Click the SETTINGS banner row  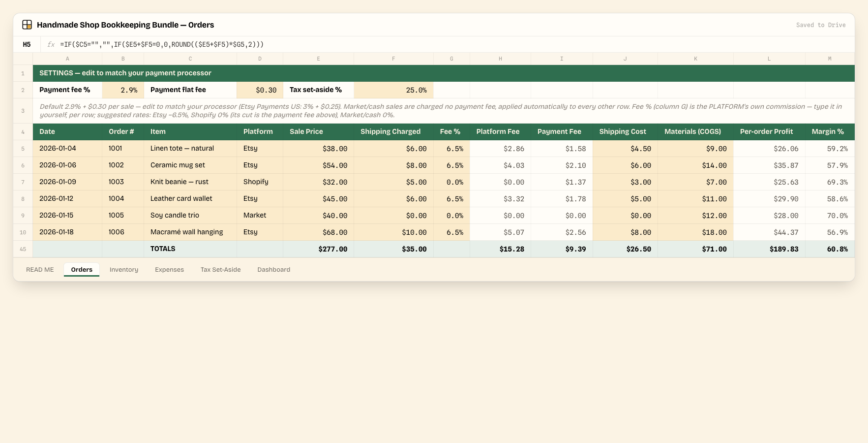pos(444,73)
